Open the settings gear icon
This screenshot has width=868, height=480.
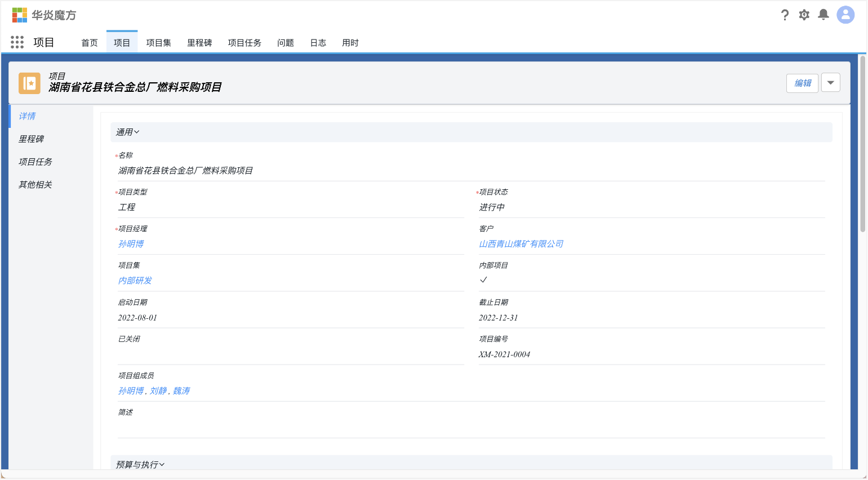(804, 15)
